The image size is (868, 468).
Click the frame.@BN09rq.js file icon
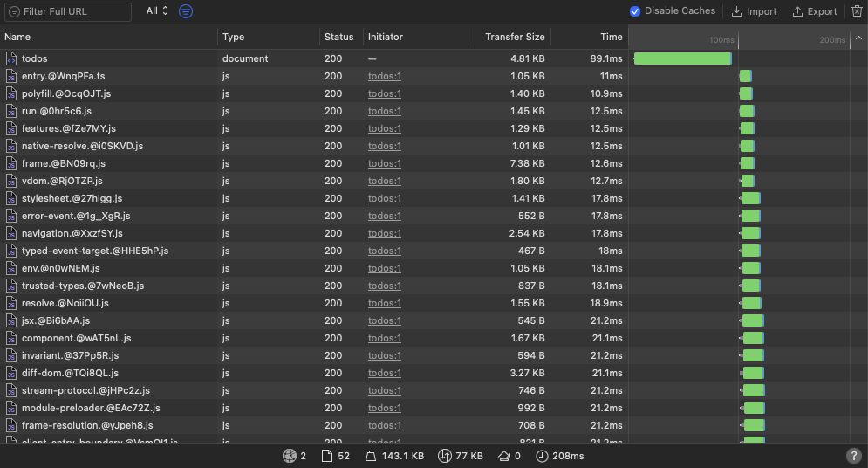[11, 163]
